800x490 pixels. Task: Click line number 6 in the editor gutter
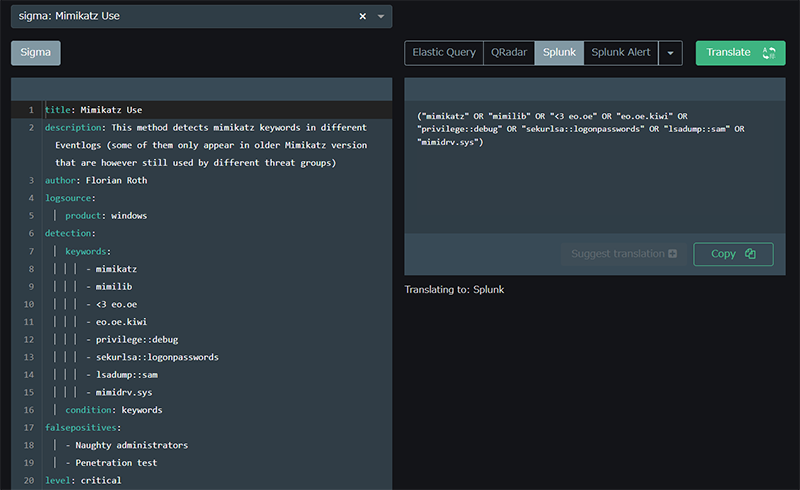31,233
